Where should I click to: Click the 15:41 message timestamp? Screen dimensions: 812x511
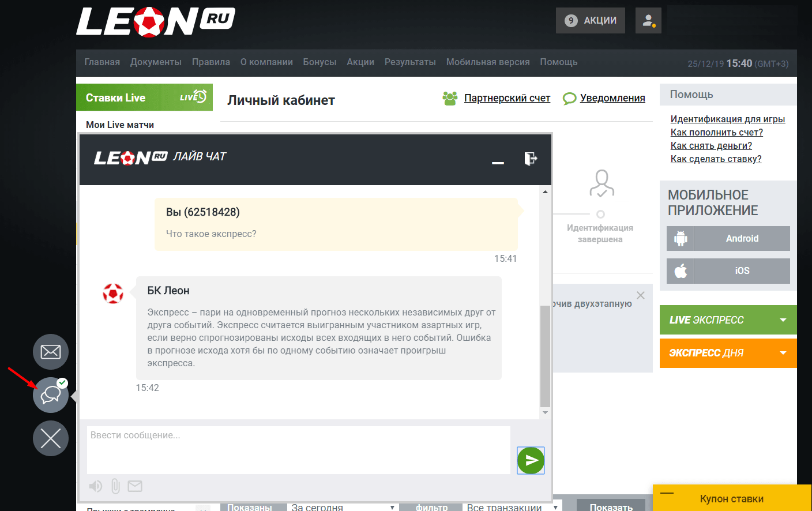coord(505,259)
